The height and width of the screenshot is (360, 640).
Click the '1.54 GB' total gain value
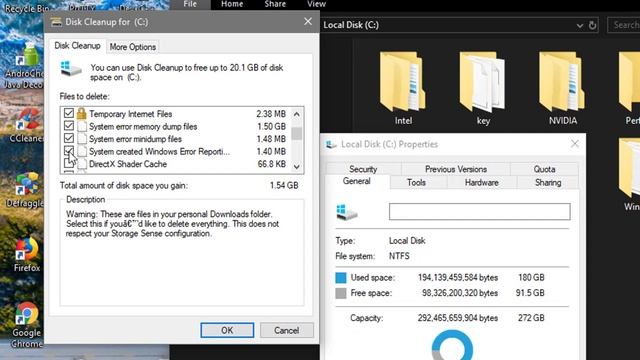284,185
